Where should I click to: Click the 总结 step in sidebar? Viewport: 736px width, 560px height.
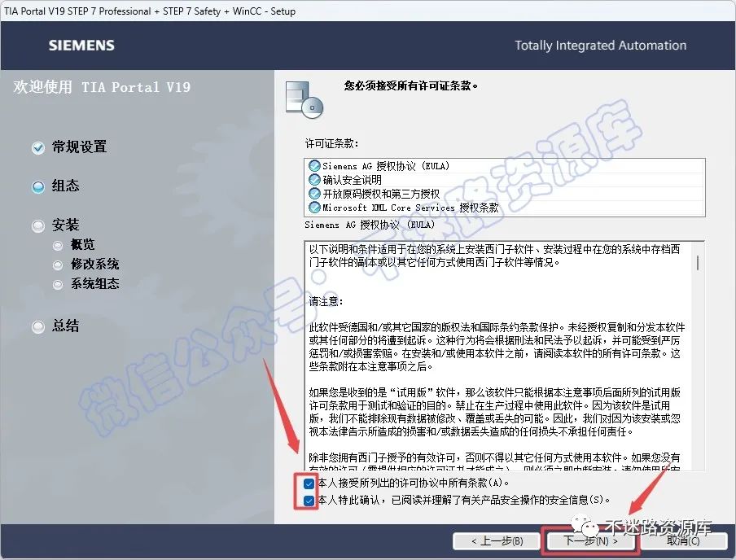pyautogui.click(x=65, y=326)
